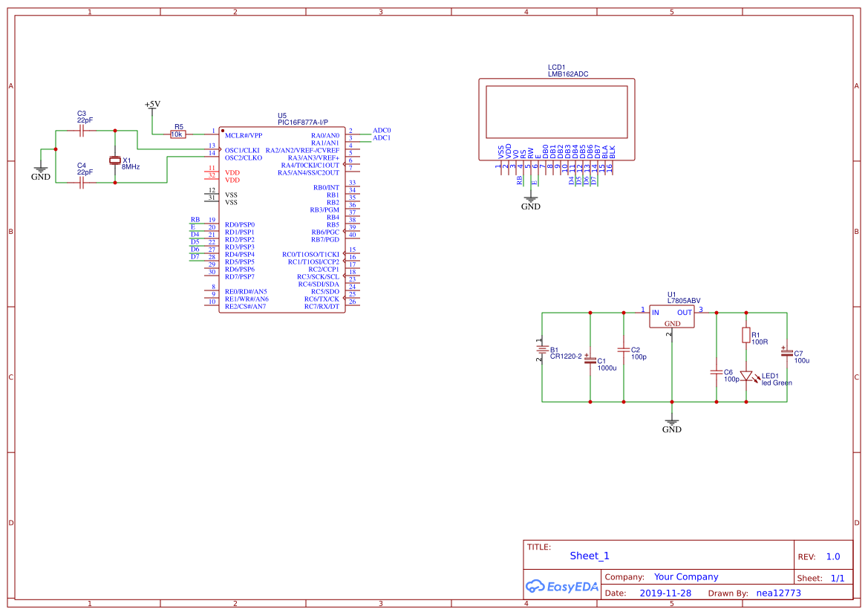Select the ADC0 net label
Viewport: 868px width, 615px height.
(382, 131)
